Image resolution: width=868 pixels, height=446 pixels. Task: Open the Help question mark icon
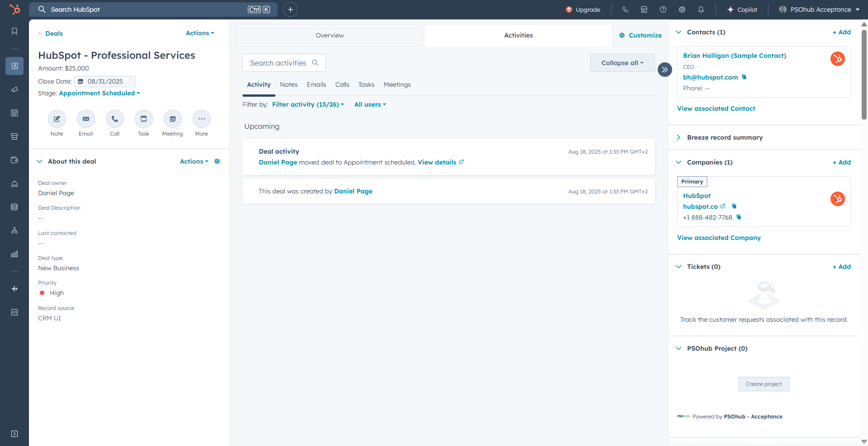663,9
